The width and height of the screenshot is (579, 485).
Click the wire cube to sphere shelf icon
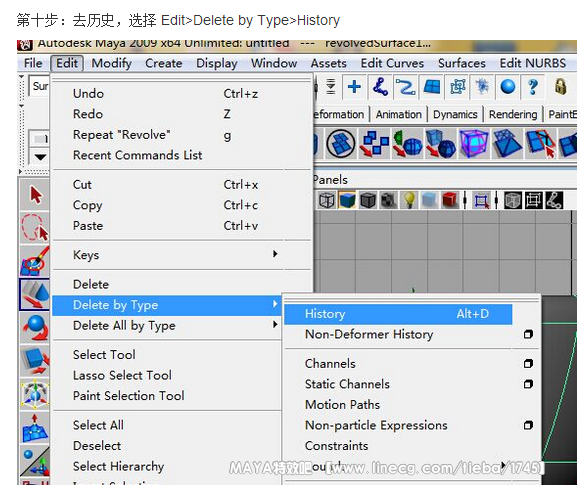(x=440, y=143)
